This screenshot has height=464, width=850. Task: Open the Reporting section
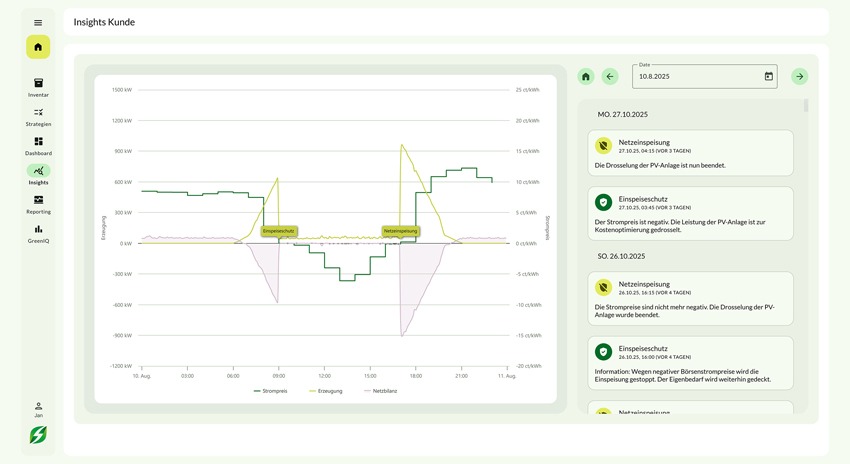coord(38,204)
